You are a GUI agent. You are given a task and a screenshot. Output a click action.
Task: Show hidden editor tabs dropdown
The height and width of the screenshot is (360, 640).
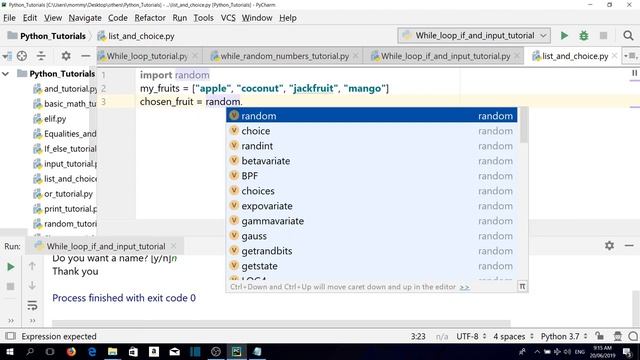click(x=631, y=56)
